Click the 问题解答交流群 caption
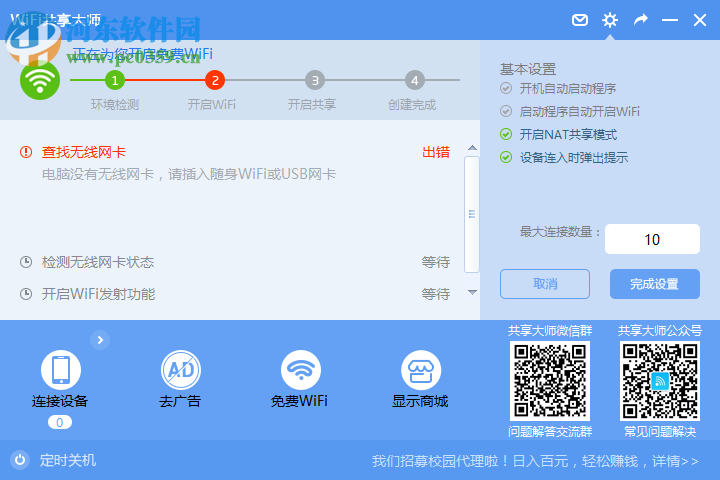Viewport: 720px width, 480px height. tap(550, 431)
